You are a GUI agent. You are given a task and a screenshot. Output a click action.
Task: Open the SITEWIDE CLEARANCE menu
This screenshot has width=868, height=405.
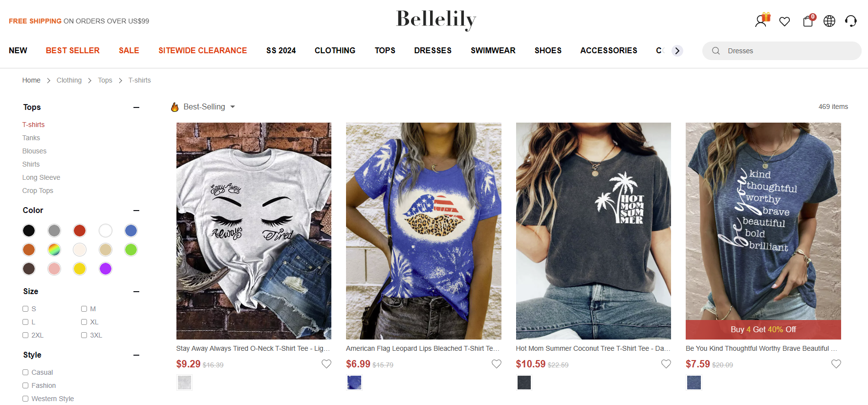pos(203,51)
